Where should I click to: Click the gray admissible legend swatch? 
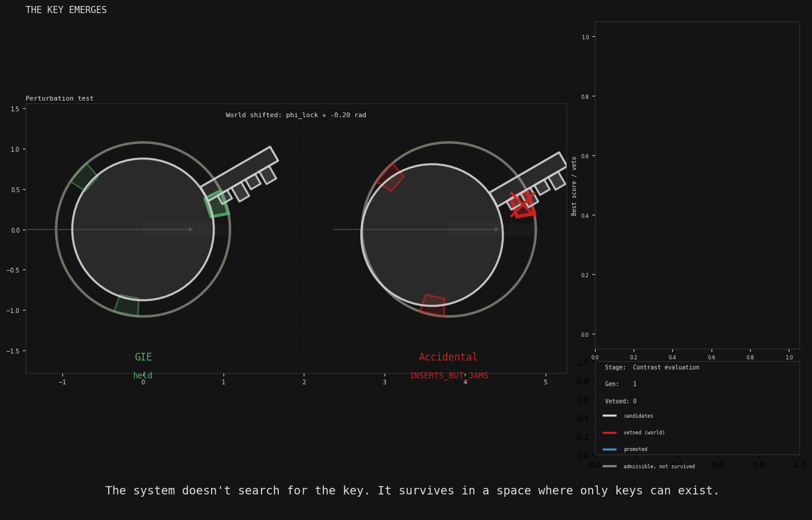(609, 466)
